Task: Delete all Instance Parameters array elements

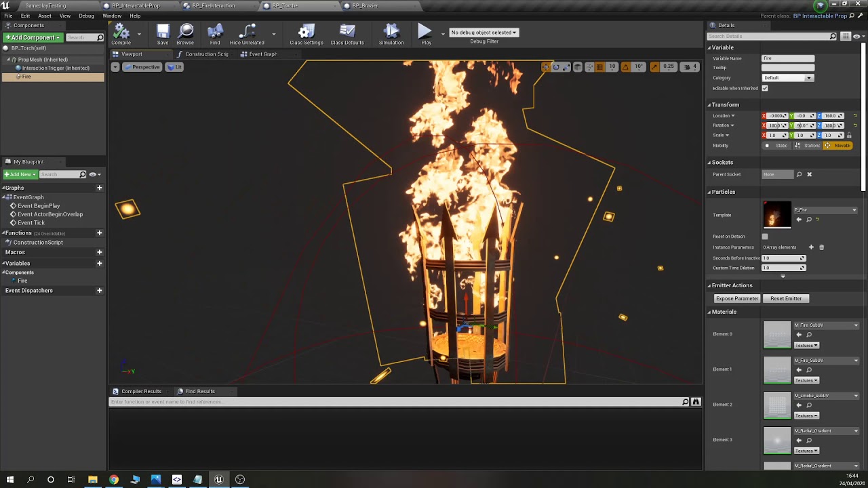Action: [x=821, y=247]
